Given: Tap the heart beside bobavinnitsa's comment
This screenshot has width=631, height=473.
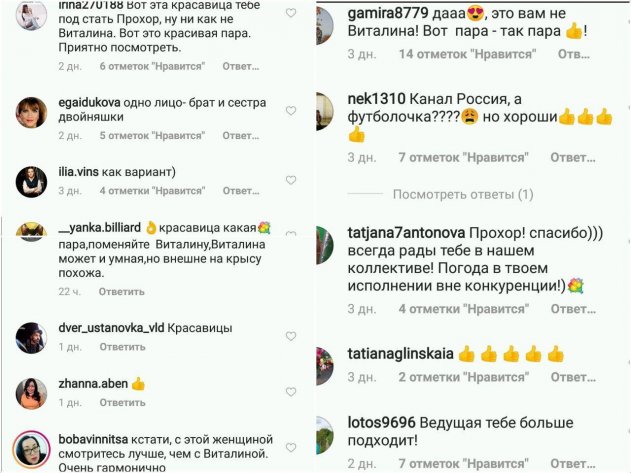Looking at the screenshot, I should pos(291,447).
